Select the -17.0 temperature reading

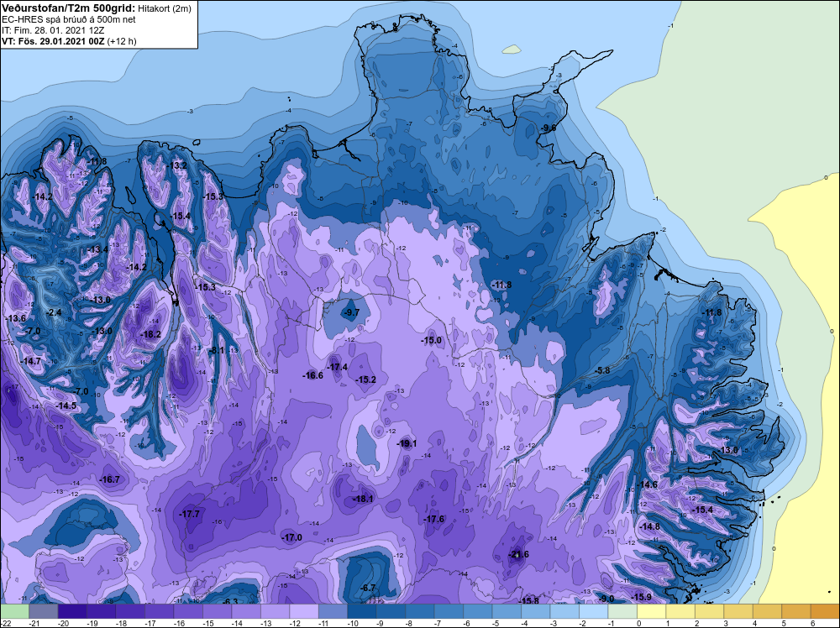[292, 537]
